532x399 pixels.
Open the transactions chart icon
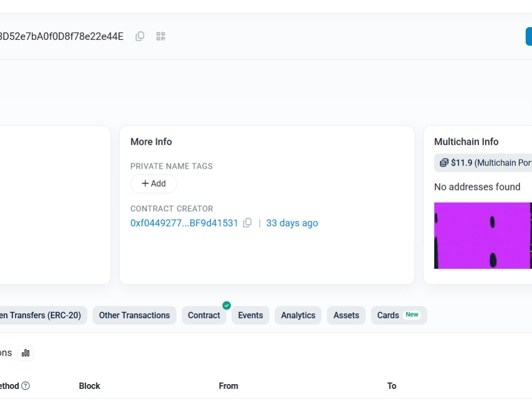pyautogui.click(x=26, y=353)
